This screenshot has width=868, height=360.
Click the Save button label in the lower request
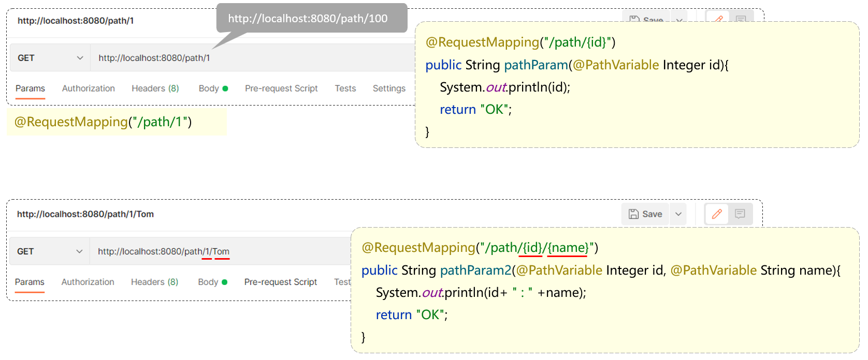click(652, 214)
